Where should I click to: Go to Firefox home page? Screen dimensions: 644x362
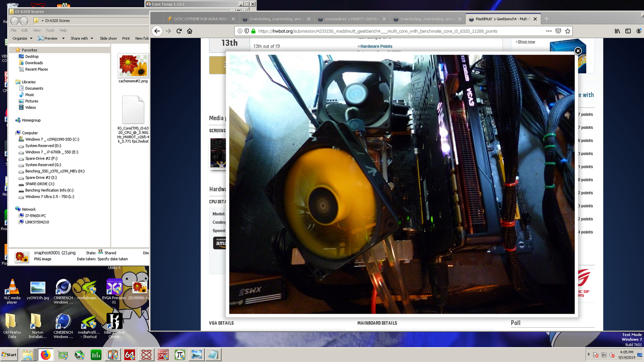point(190,31)
